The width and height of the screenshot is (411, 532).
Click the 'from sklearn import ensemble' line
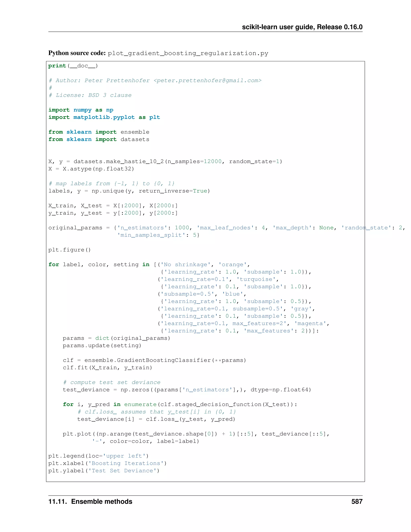[99, 132]
